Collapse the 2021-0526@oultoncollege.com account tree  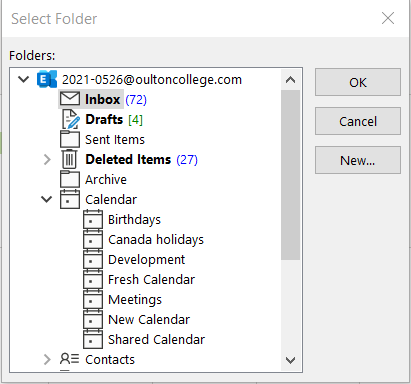23,79
